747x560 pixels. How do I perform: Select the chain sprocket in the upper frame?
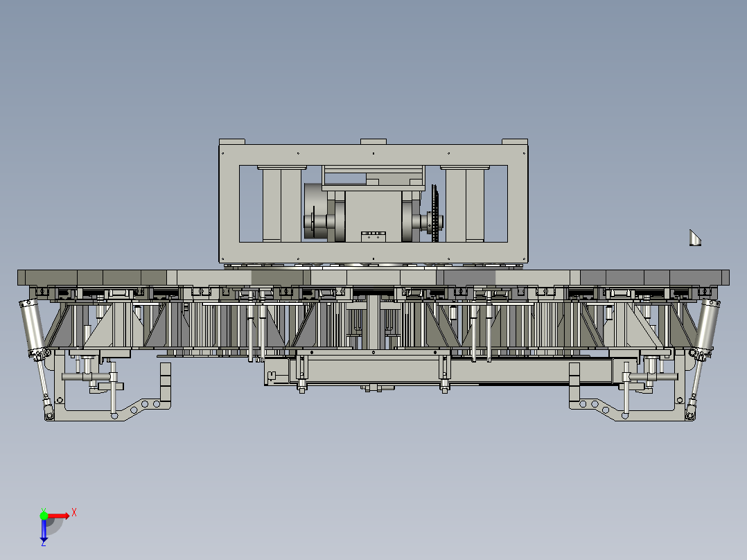click(x=435, y=213)
